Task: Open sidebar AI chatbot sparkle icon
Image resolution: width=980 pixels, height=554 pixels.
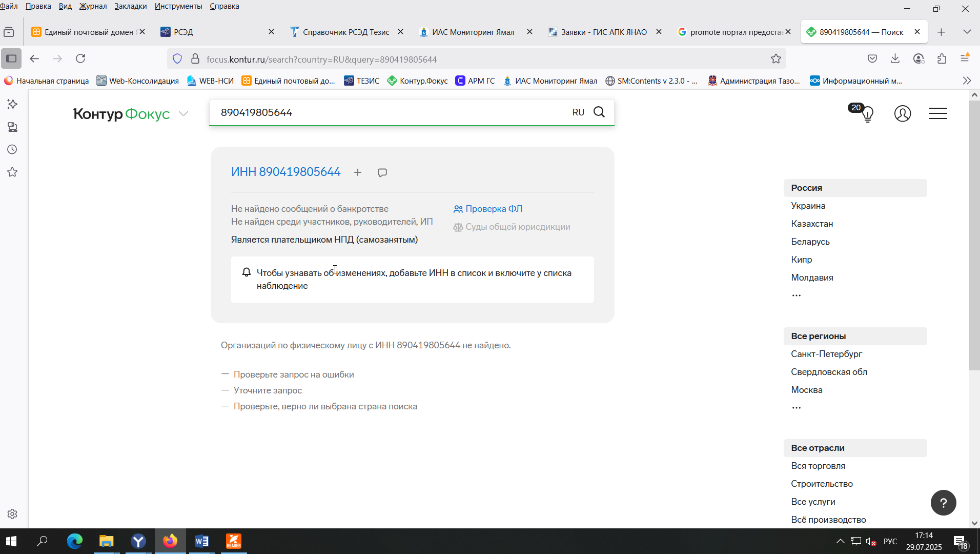Action: pyautogui.click(x=12, y=104)
